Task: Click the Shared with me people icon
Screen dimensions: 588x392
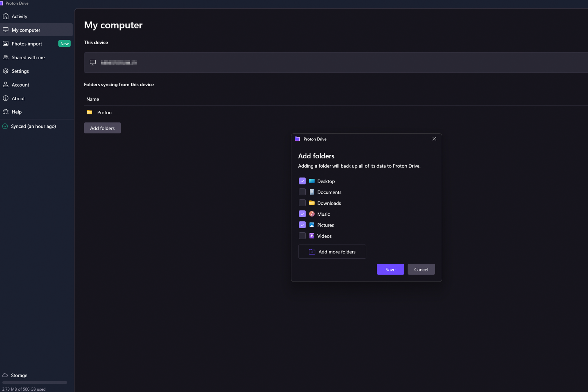Action: coord(5,57)
